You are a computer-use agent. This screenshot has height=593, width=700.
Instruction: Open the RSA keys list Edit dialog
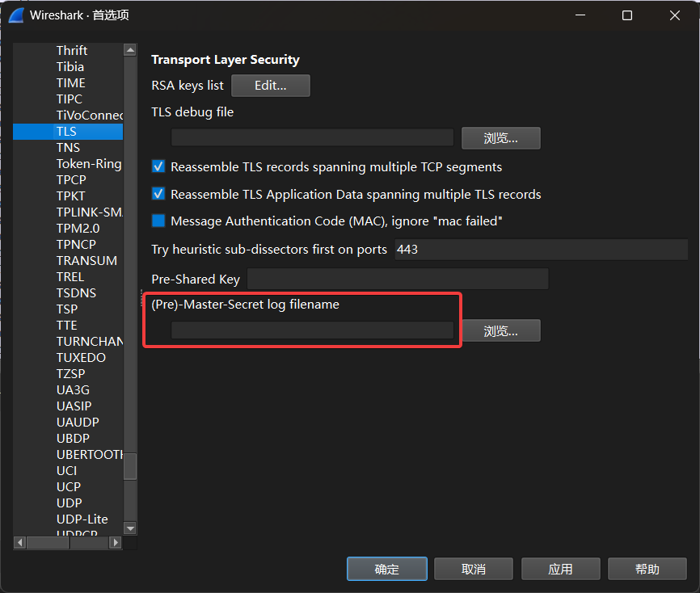click(270, 85)
